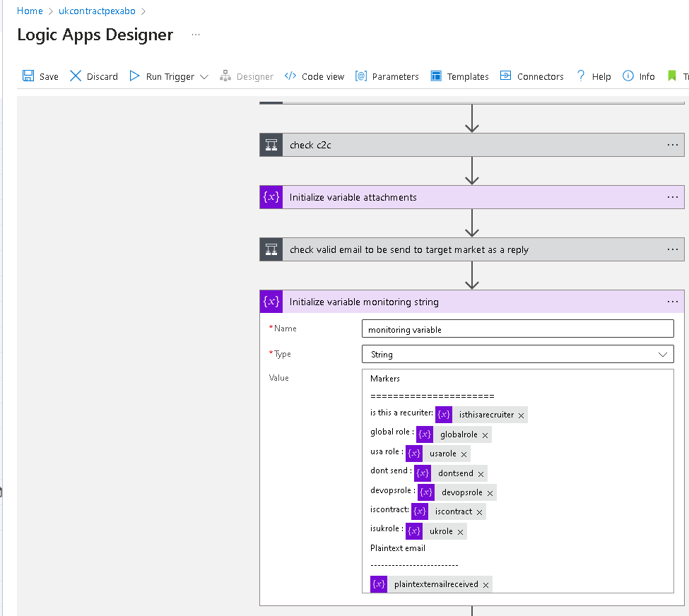Click Initialize variable monitoring string variable icon
Viewport: 689px width, 616px height.
click(271, 302)
